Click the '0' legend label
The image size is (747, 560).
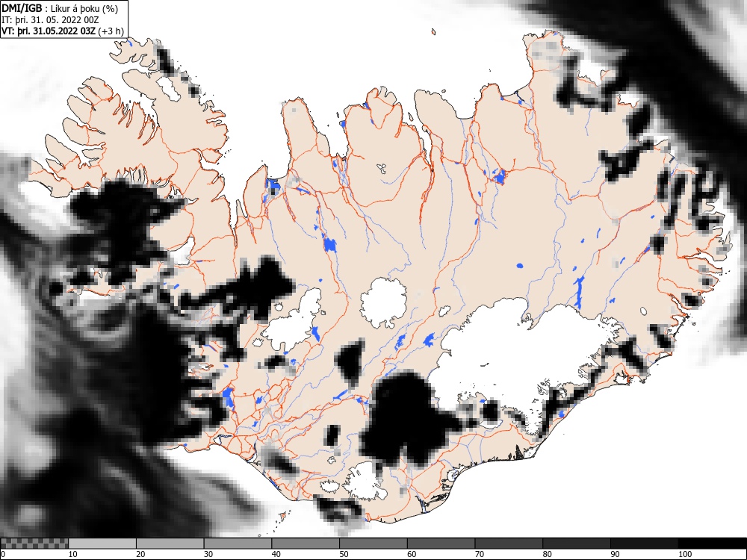pos(3,554)
